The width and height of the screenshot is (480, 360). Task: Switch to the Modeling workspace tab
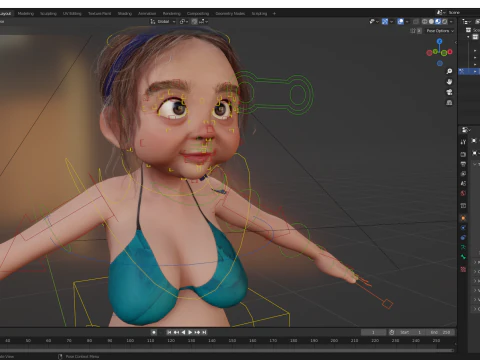[x=26, y=14]
